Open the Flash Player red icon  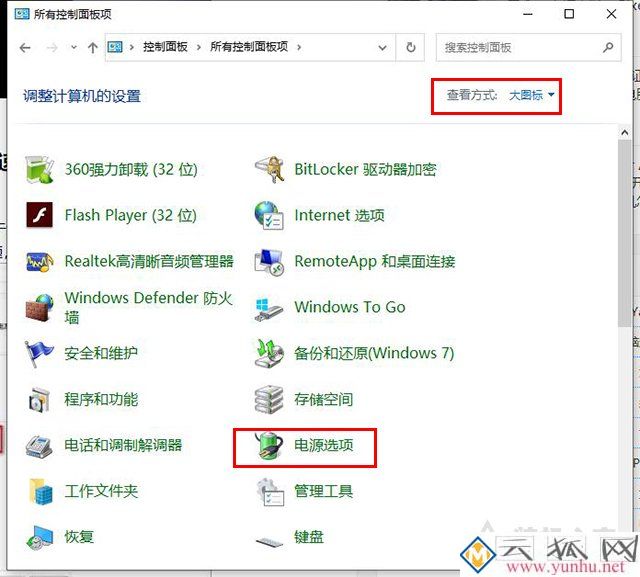click(x=39, y=215)
